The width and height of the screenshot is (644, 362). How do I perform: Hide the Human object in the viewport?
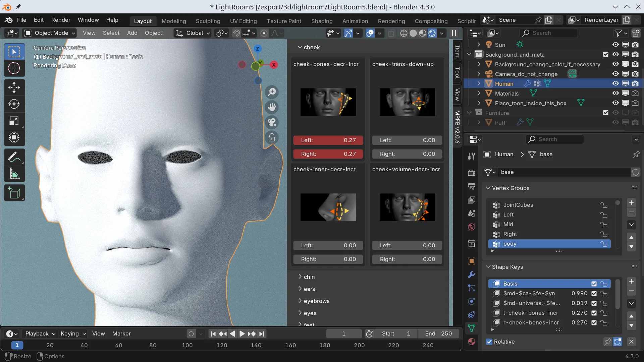pos(615,83)
